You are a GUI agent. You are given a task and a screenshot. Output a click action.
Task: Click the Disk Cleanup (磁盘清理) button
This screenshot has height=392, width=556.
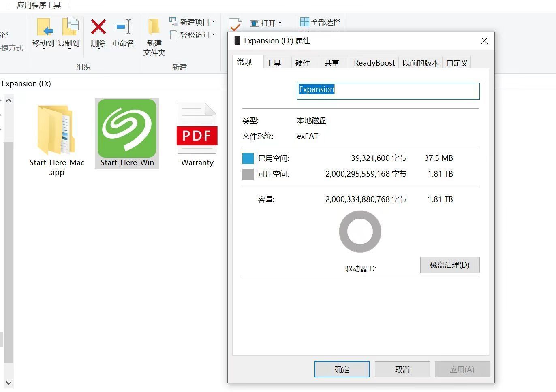click(449, 265)
